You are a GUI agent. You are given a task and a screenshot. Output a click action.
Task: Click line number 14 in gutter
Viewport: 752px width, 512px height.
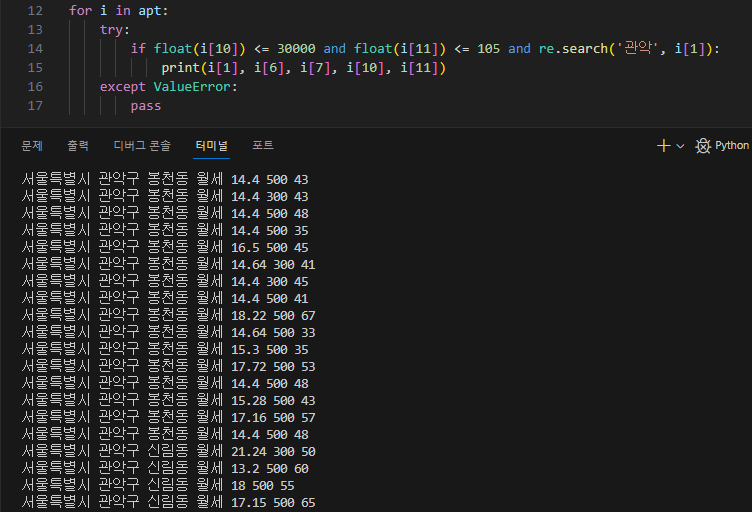(35, 48)
